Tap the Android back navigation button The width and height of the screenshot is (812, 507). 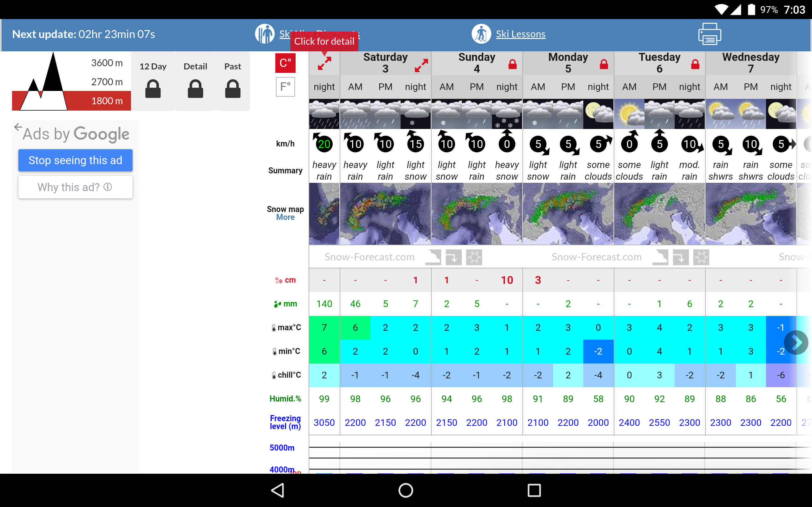point(278,490)
